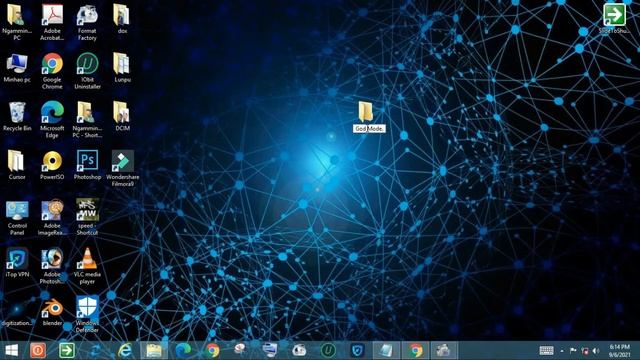Viewport: 640px width, 360px height.
Task: Select Ngammin PC user folder, first desktop icon
Action: (17, 22)
